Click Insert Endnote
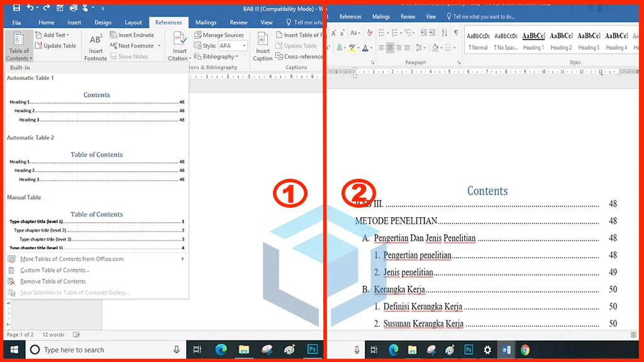The width and height of the screenshot is (644, 362). click(x=132, y=35)
